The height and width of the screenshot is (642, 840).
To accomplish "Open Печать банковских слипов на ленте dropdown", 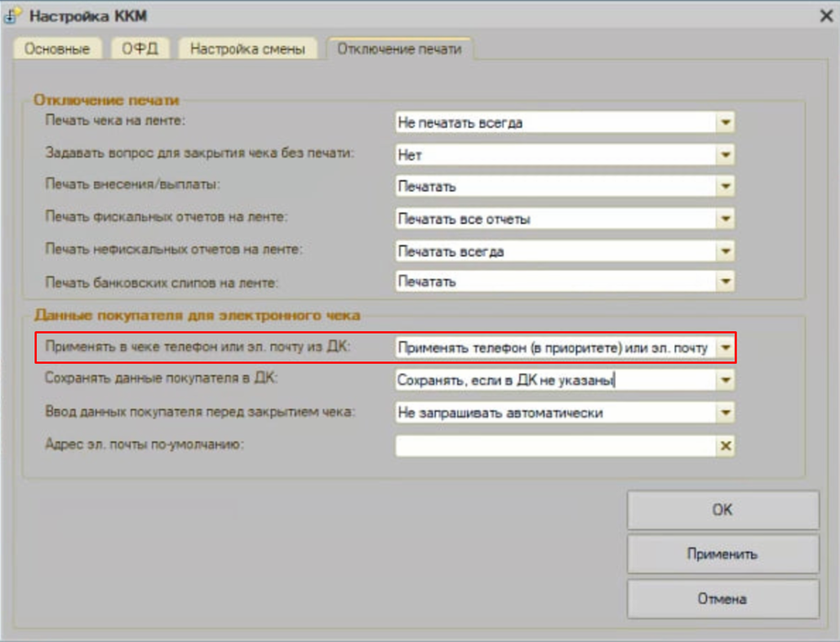I will pyautogui.click(x=726, y=282).
